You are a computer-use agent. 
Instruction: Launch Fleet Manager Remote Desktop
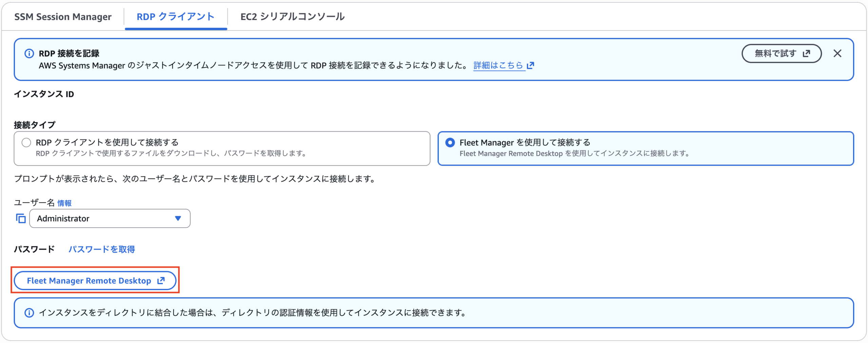click(89, 281)
